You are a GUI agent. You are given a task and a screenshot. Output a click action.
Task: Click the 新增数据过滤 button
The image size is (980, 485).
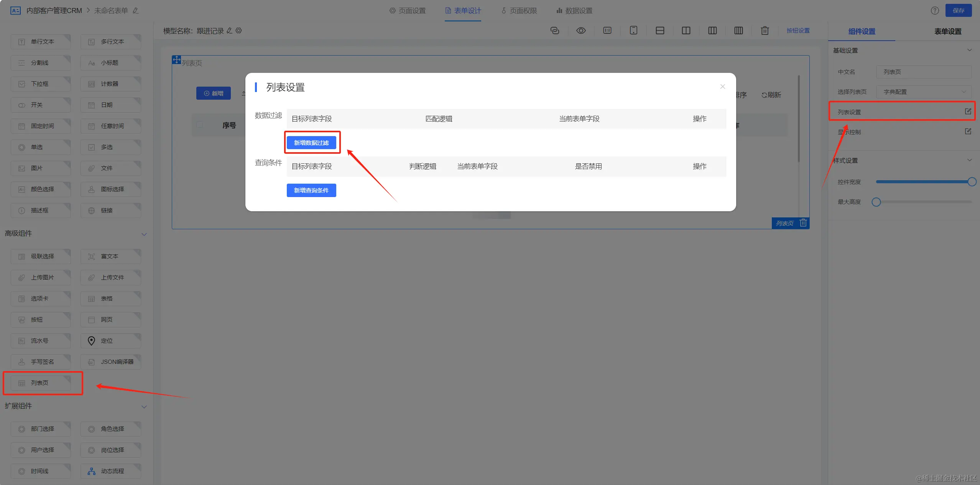(311, 143)
